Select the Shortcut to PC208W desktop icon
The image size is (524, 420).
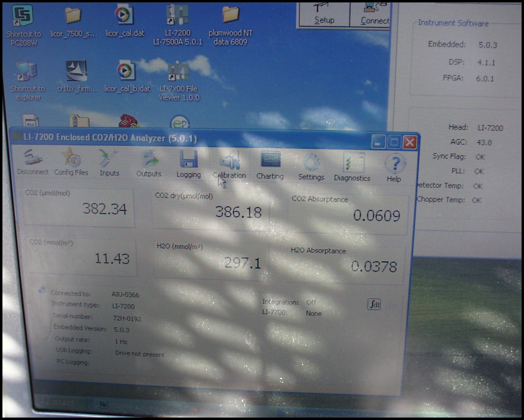coord(24,25)
